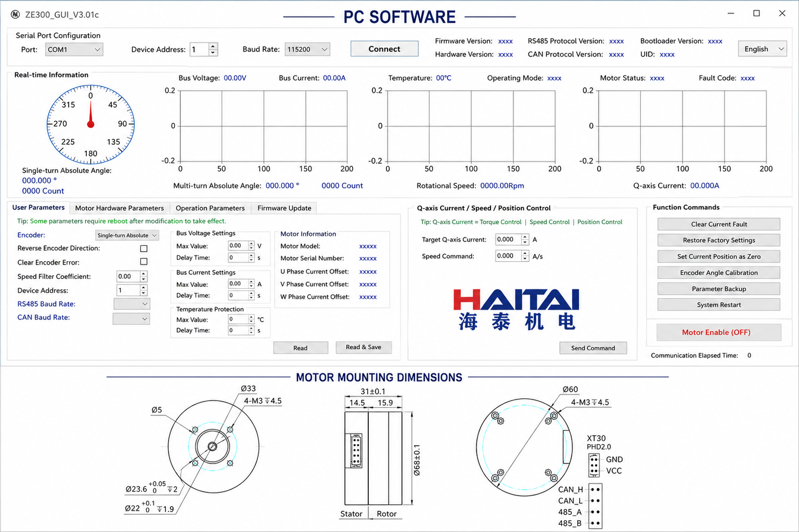Increase Target Q-axis Current with the up arrow
The height and width of the screenshot is (532, 799).
525,237
